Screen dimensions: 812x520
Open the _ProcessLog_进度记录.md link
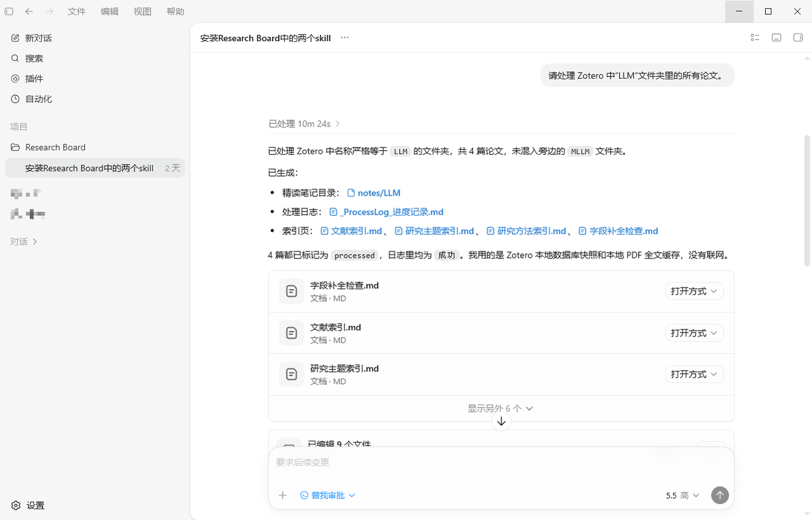(x=386, y=212)
